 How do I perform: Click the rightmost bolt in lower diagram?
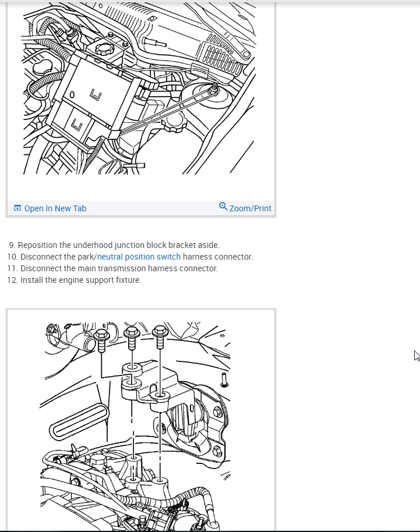coord(160,337)
